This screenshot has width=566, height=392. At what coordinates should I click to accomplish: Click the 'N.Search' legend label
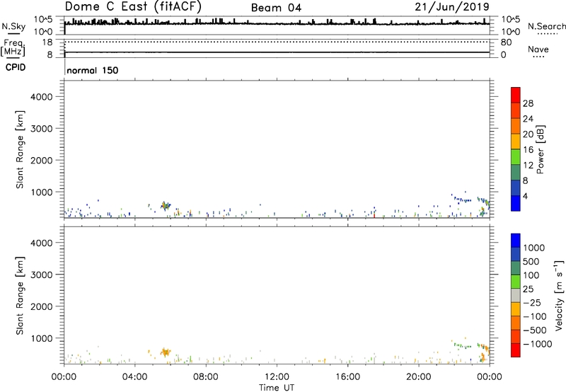547,26
